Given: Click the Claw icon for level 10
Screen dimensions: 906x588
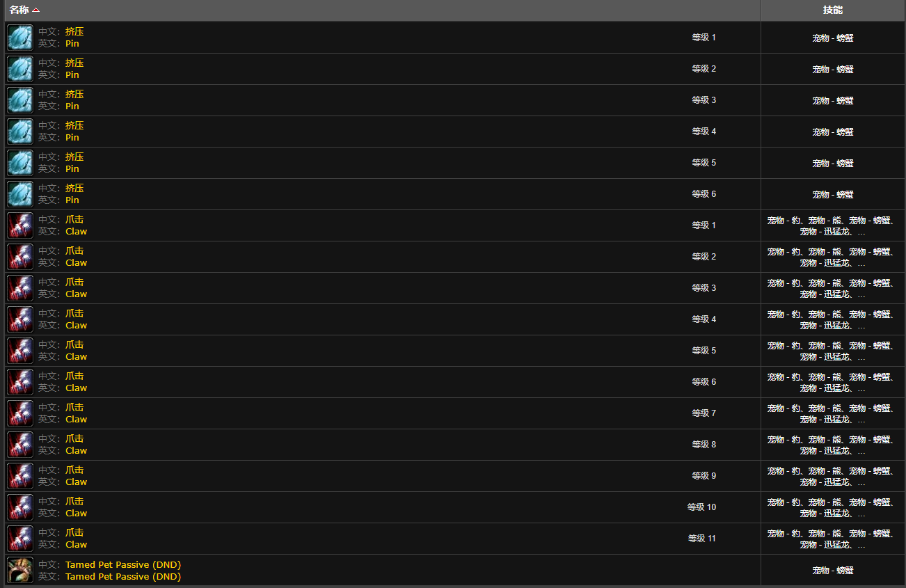Looking at the screenshot, I should 20,507.
